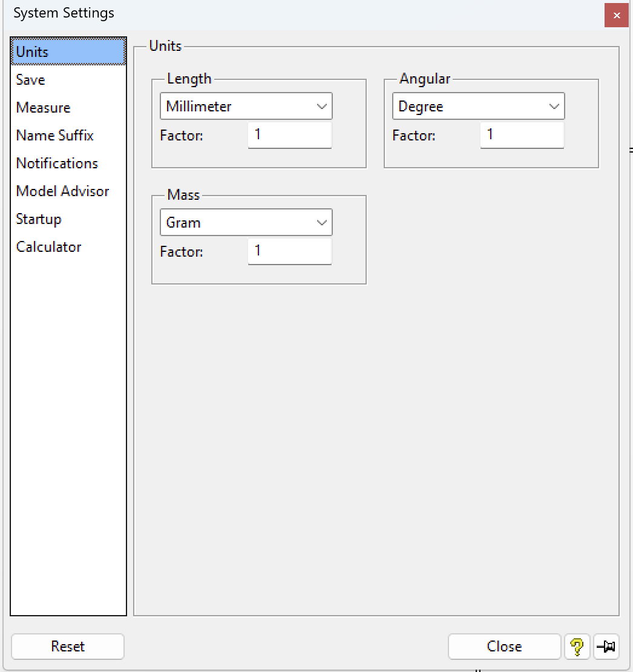Select the Calculator settings category
633x672 pixels.
(48, 246)
